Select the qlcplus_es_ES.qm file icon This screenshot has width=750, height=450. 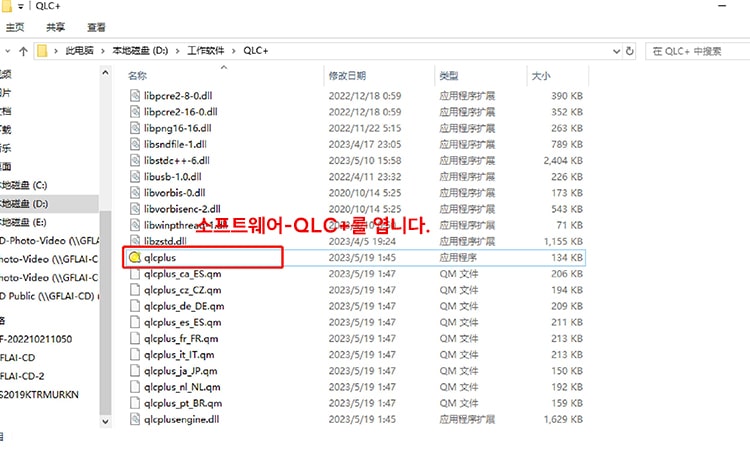(x=135, y=322)
